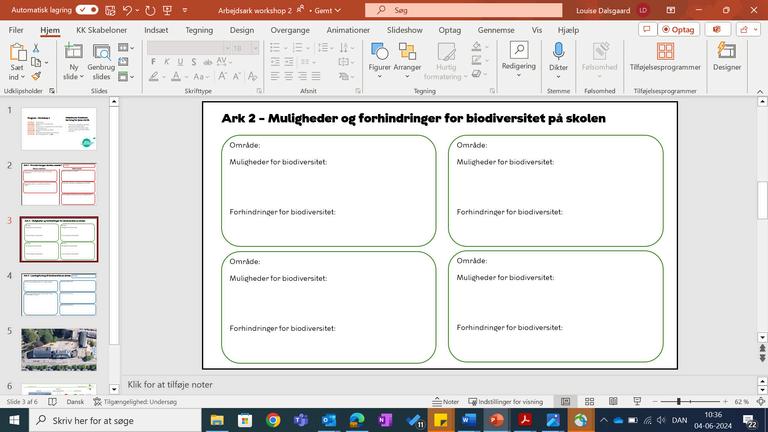This screenshot has height=432, width=768.
Task: Insert a new slide with Ny slide
Action: point(73,61)
